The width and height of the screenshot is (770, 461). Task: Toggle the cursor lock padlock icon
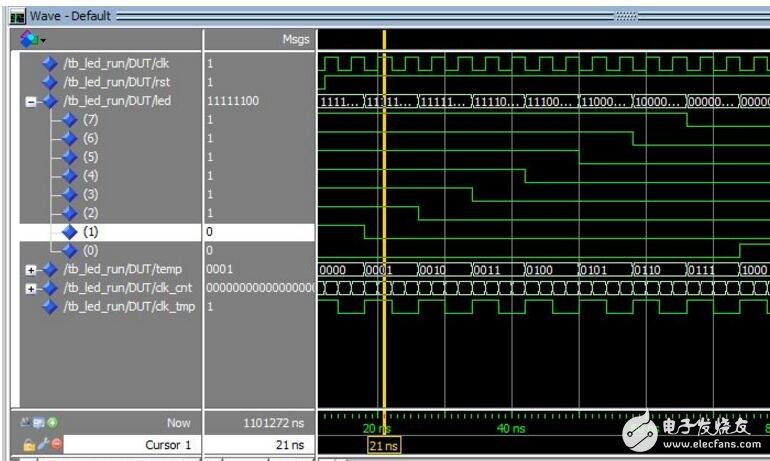click(29, 444)
